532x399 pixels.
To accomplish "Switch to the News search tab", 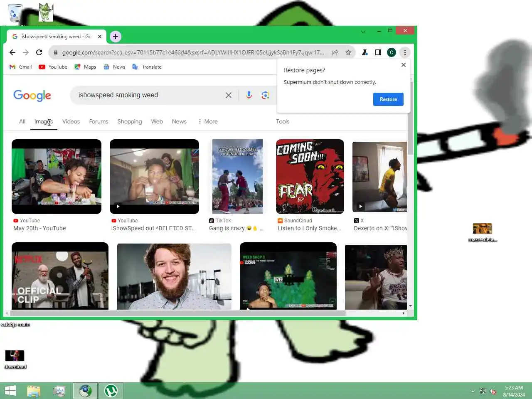I will [179, 121].
